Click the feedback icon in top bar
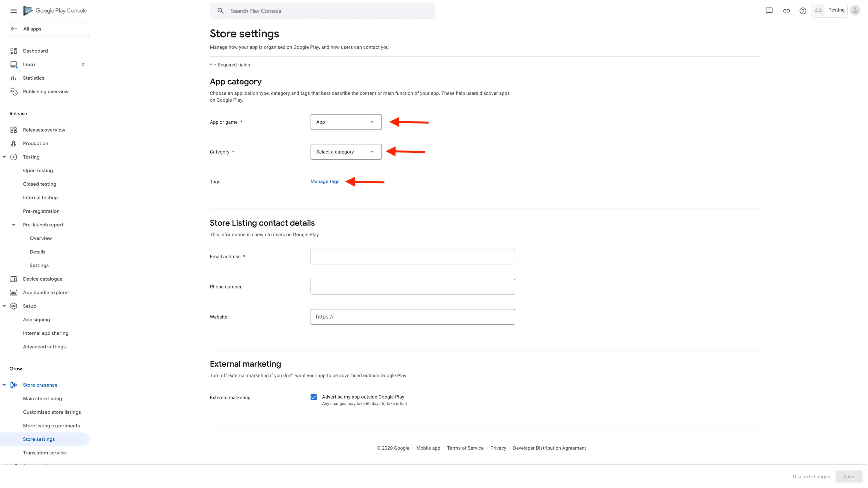868x488 pixels. (x=769, y=11)
